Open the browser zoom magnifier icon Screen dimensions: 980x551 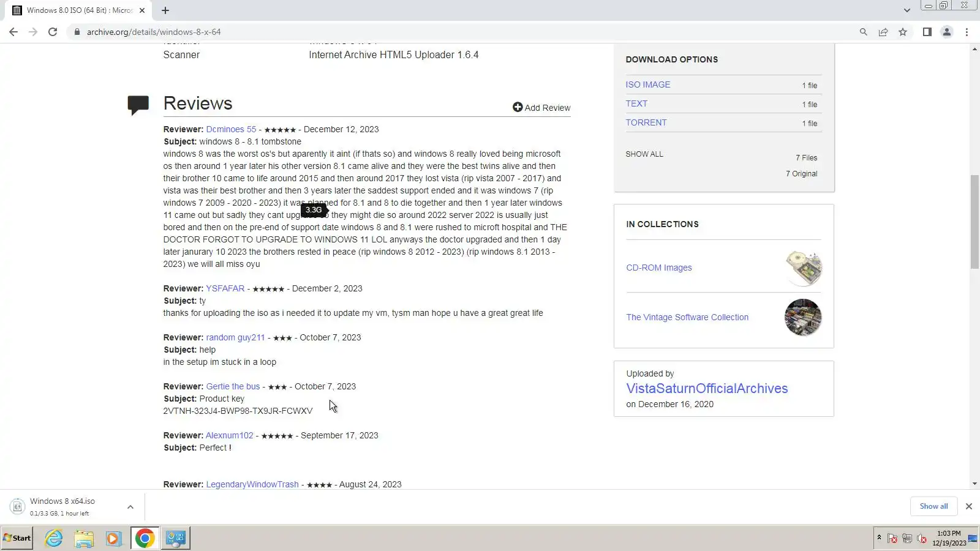click(864, 32)
